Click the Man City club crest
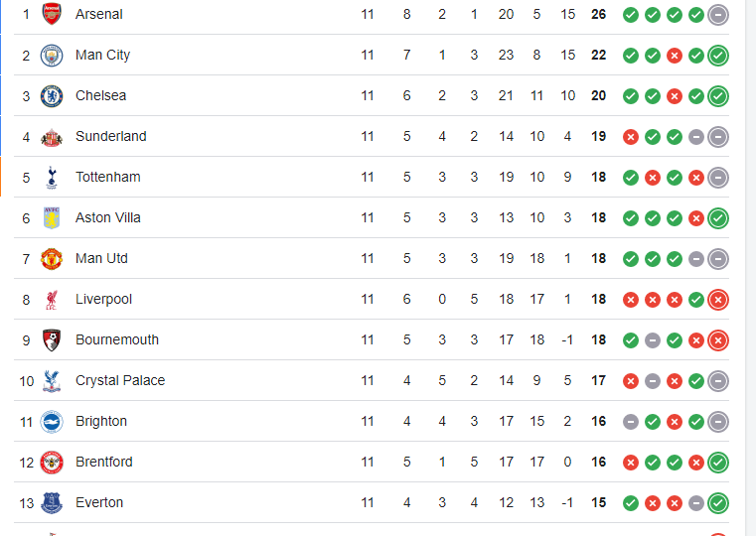756x536 pixels. [52, 56]
